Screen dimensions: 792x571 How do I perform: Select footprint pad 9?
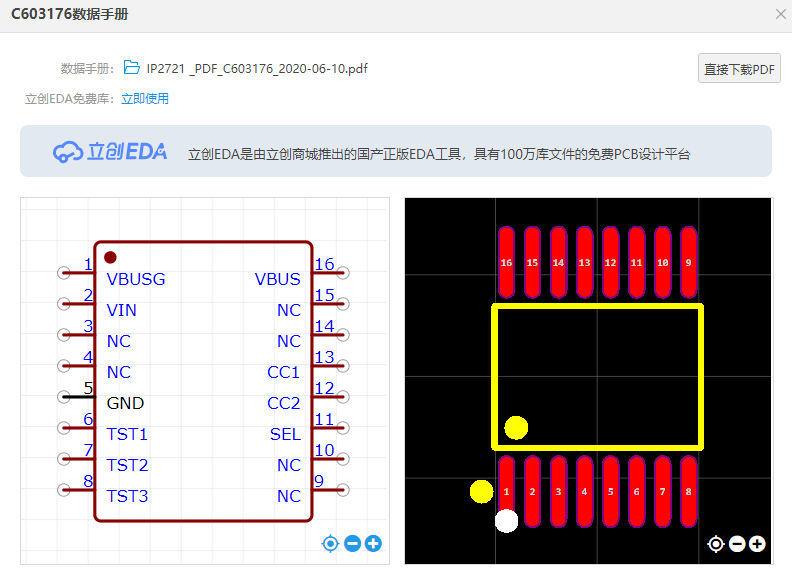pyautogui.click(x=688, y=262)
